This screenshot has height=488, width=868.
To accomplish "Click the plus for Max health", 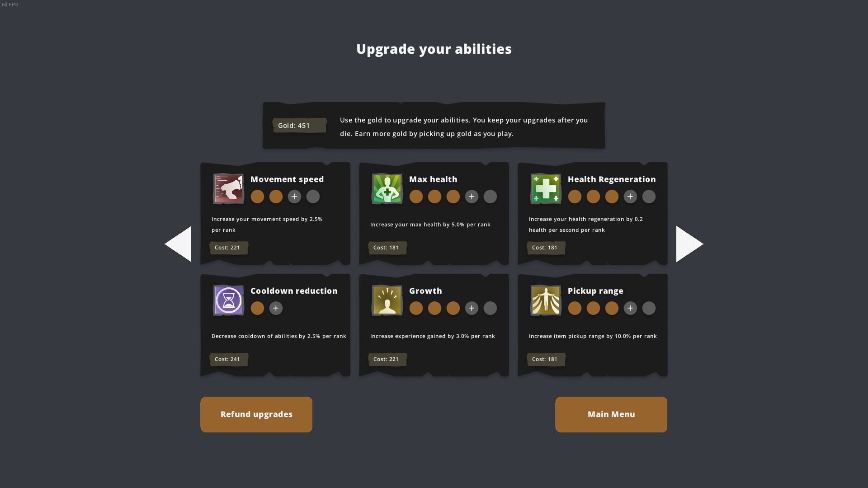I will pyautogui.click(x=472, y=197).
